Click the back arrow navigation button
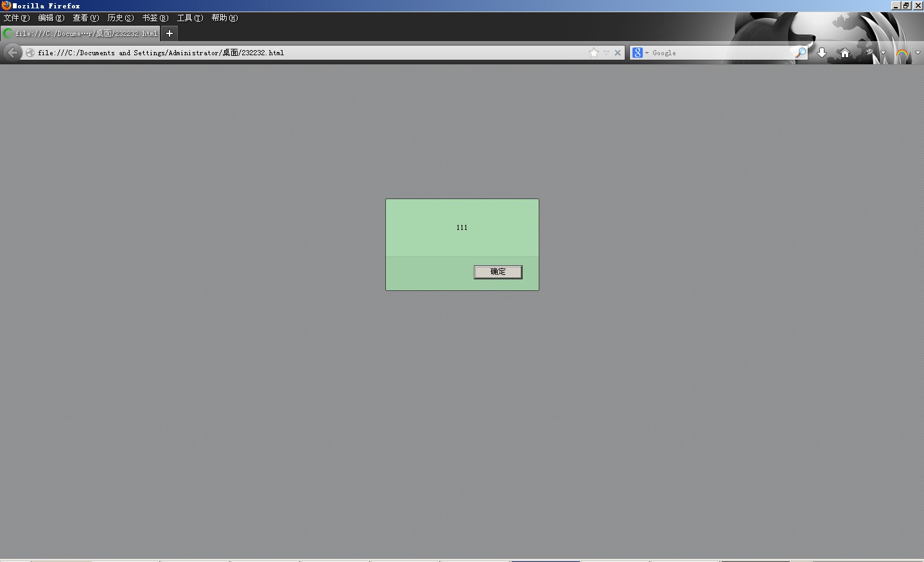Image resolution: width=924 pixels, height=562 pixels. coord(12,53)
